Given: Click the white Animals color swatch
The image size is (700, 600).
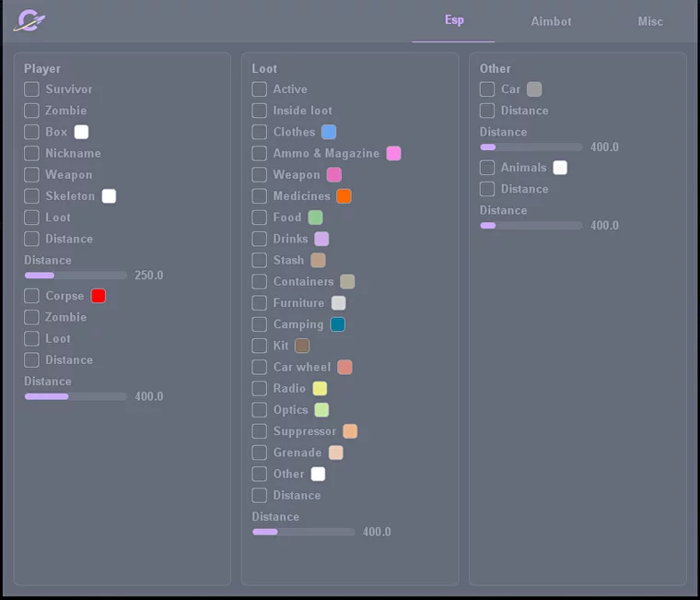Looking at the screenshot, I should point(560,168).
